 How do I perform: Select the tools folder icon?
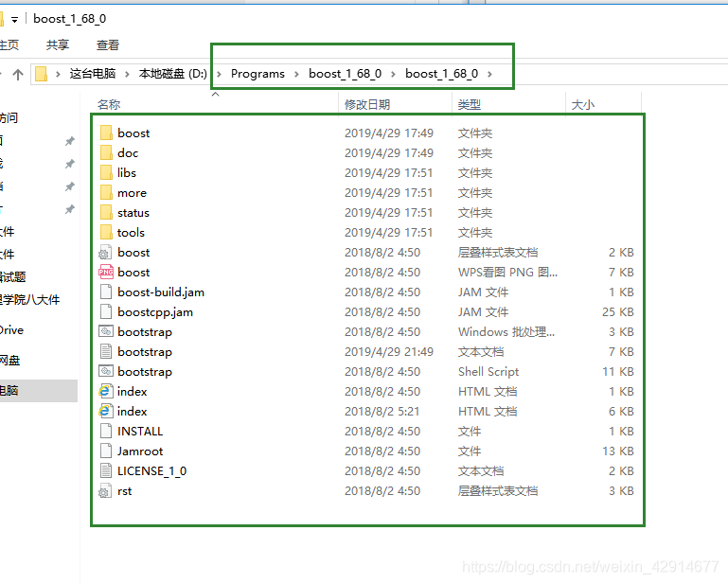point(106,233)
